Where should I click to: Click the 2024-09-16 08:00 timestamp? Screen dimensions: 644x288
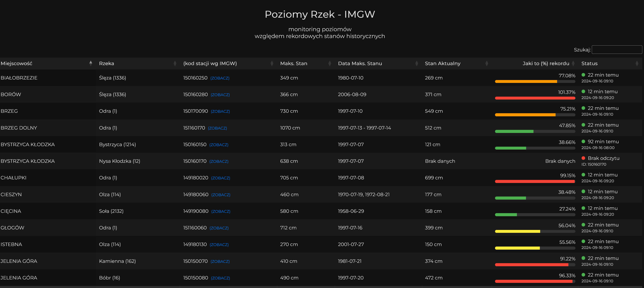(598, 148)
